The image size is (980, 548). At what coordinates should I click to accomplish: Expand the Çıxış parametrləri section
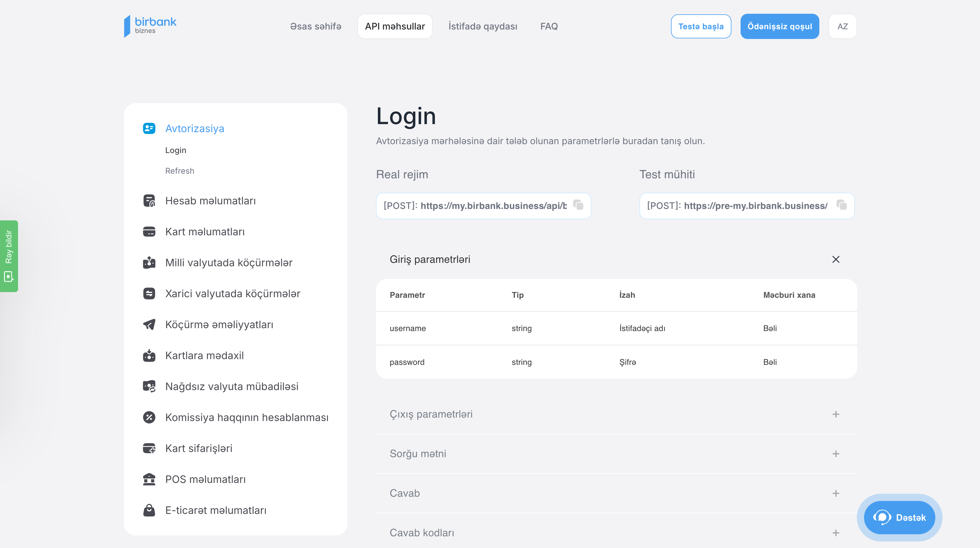click(836, 414)
